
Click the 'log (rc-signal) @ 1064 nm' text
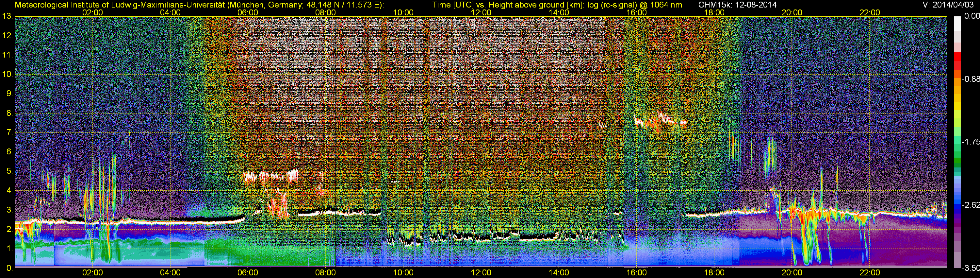point(635,5)
